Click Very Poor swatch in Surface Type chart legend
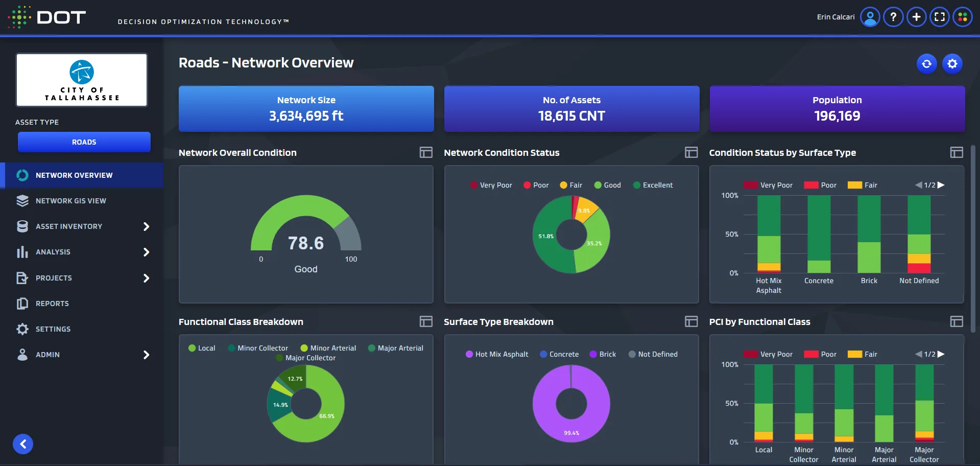Image resolution: width=980 pixels, height=466 pixels. 751,185
